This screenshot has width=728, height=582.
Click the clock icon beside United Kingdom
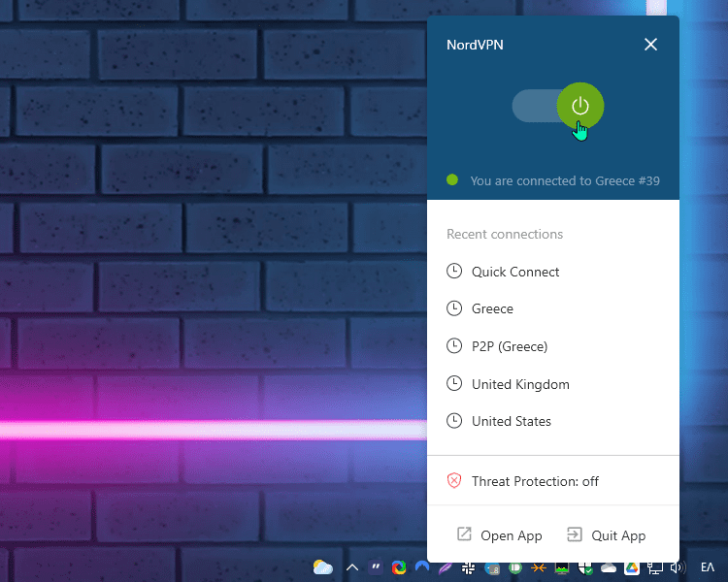point(454,383)
